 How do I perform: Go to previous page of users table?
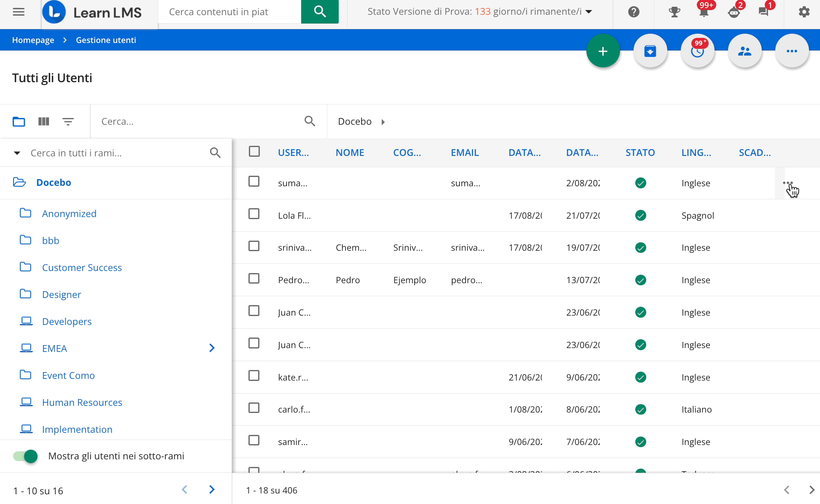(x=787, y=490)
